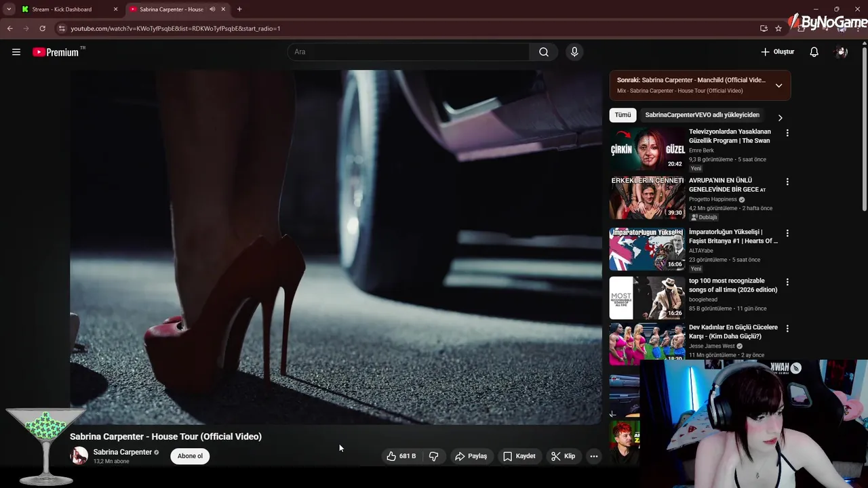
Task: Open the YouTube hamburger guide menu
Action: (16, 52)
